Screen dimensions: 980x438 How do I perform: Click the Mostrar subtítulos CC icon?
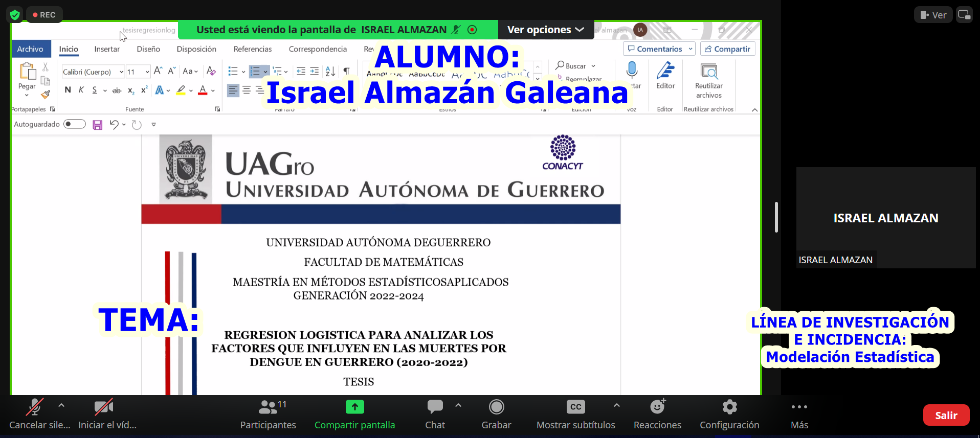click(x=575, y=407)
